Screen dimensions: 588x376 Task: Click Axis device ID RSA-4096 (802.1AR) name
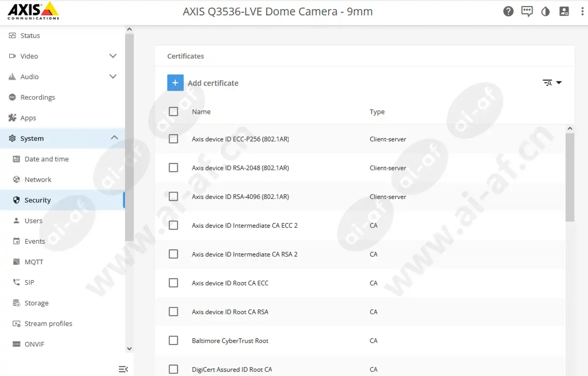(x=241, y=197)
